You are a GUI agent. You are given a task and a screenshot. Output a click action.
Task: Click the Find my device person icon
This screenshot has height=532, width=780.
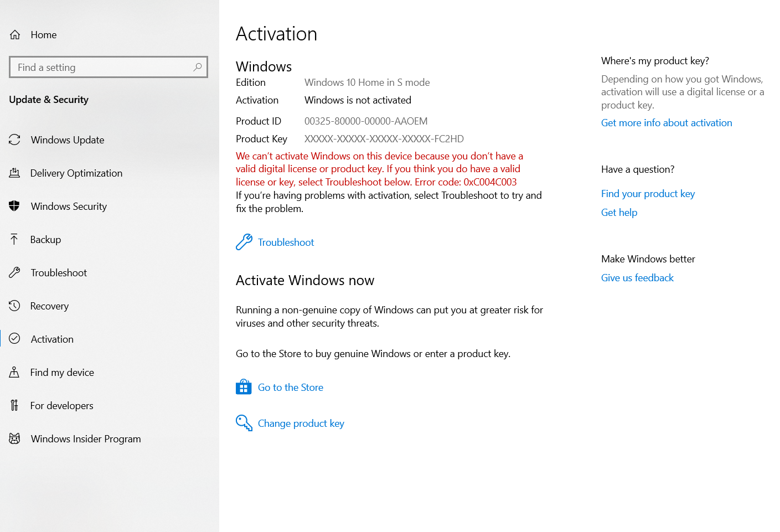pos(14,372)
